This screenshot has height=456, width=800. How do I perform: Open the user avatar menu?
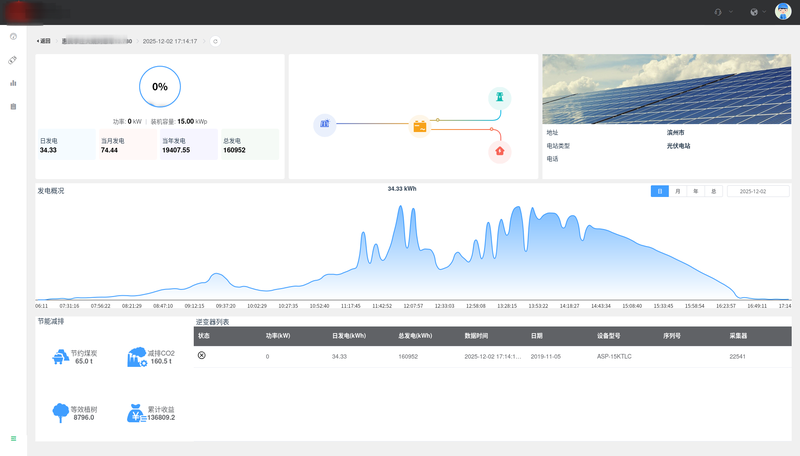tap(783, 12)
